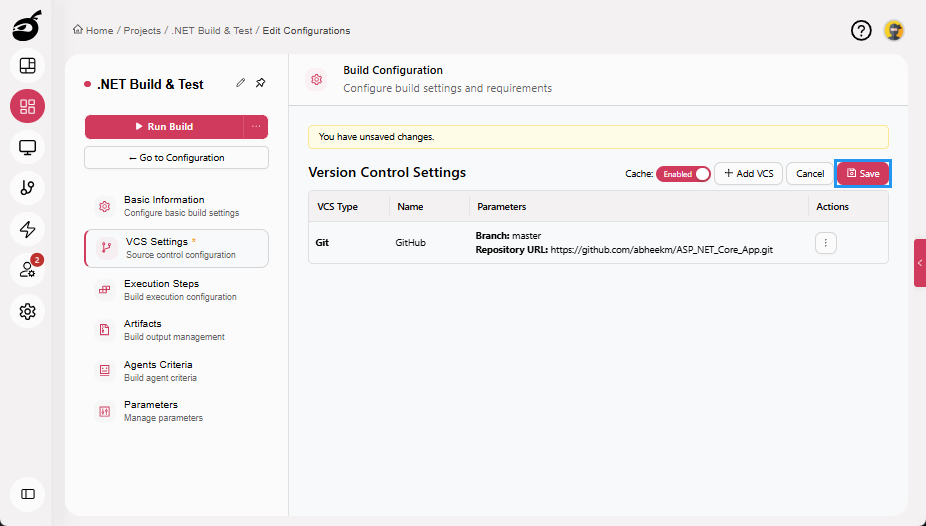Screen dimensions: 926x526
Task: Open the lightning bolt icon in sidebar
Action: point(27,229)
